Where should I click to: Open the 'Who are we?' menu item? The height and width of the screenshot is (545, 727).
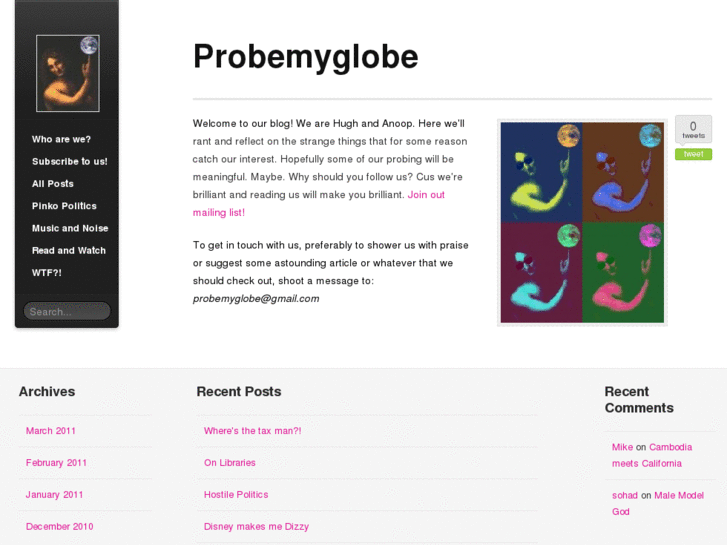pyautogui.click(x=61, y=139)
